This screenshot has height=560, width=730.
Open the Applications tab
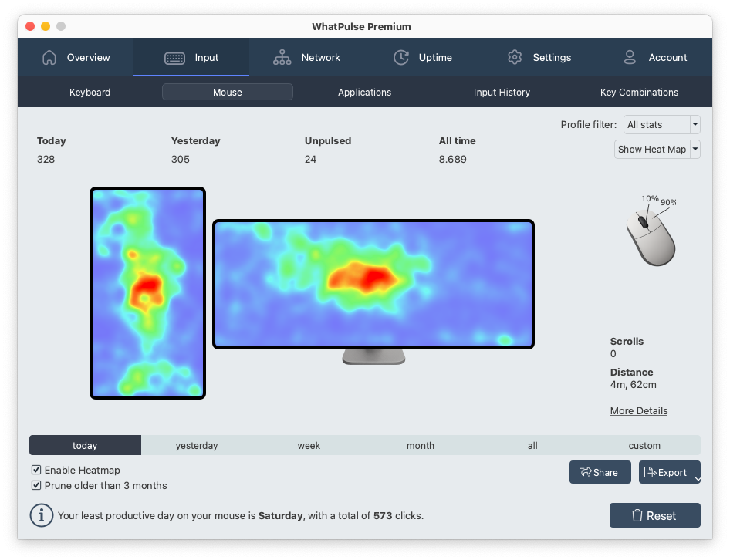point(364,92)
